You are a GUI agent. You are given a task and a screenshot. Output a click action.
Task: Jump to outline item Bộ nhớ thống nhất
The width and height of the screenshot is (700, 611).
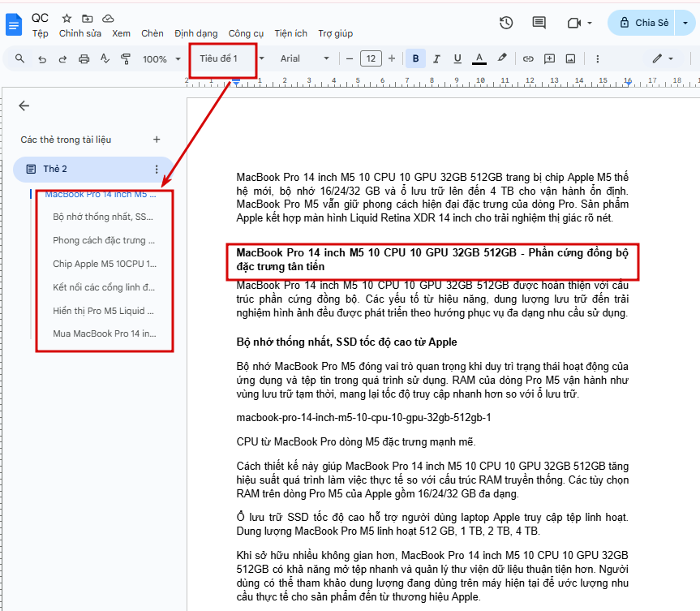click(x=103, y=217)
